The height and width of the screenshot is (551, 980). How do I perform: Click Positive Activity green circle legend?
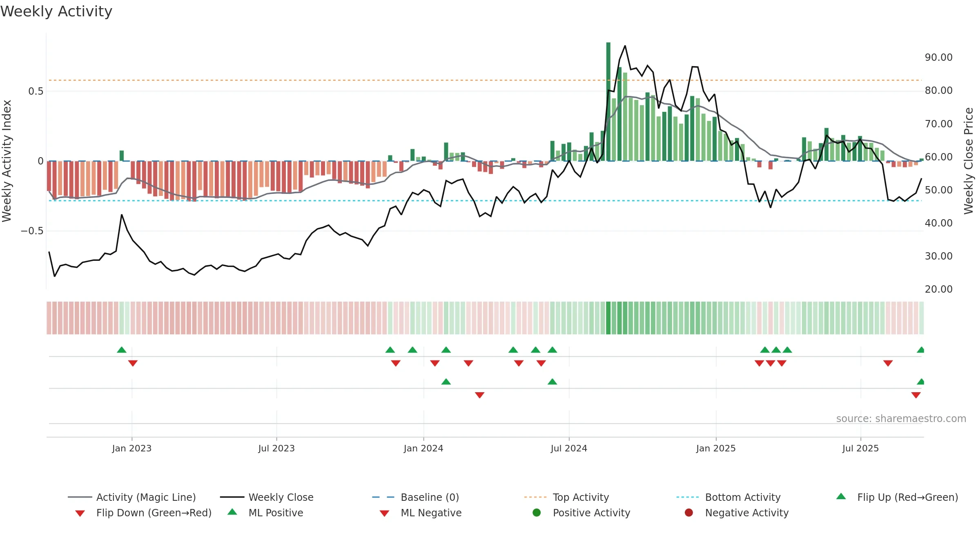click(x=537, y=513)
